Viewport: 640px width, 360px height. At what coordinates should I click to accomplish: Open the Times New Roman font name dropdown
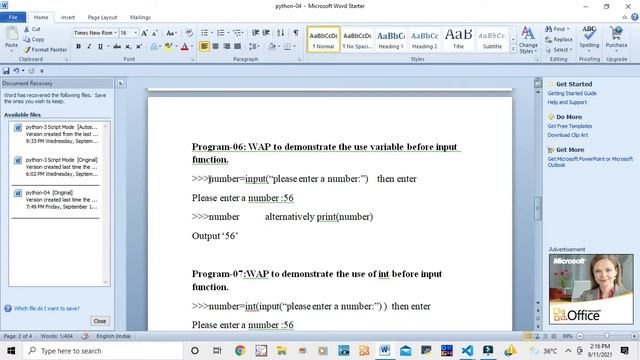point(116,33)
